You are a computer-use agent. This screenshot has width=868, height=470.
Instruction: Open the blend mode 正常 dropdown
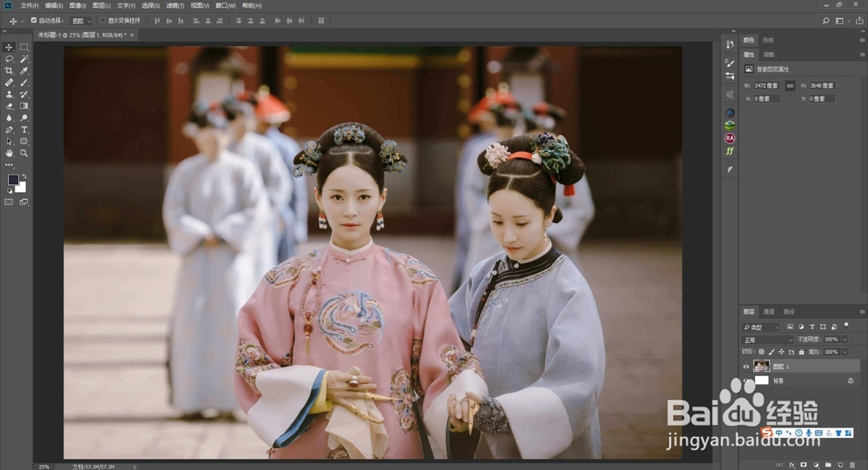768,340
